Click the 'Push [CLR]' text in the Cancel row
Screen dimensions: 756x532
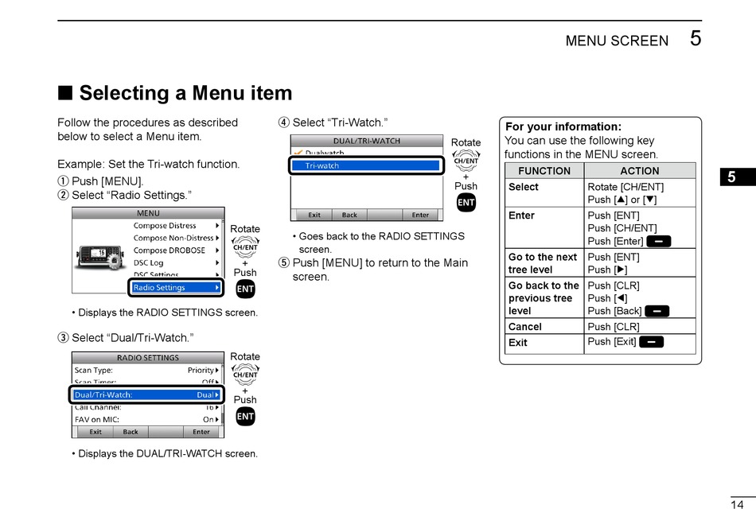(614, 327)
